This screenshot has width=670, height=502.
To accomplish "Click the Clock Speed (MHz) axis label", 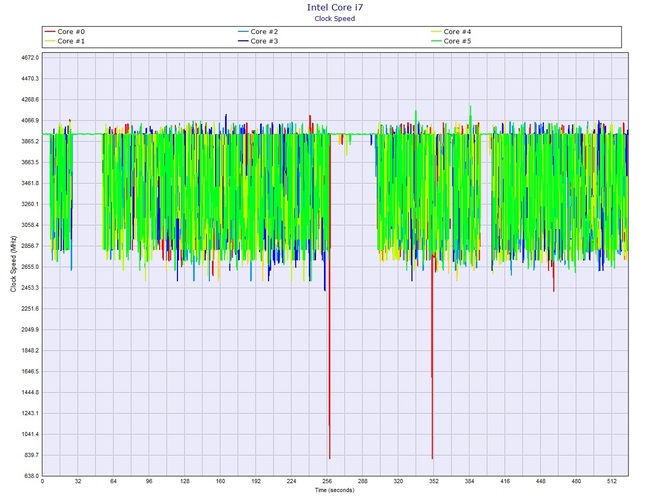I will 13,264.
